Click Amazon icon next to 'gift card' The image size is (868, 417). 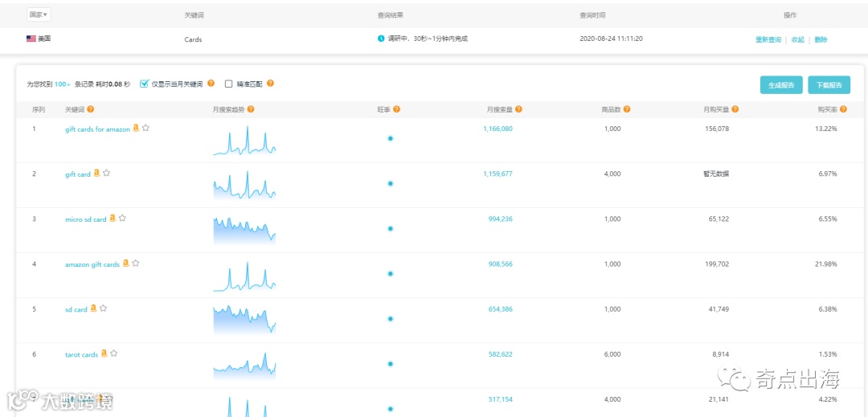click(97, 174)
